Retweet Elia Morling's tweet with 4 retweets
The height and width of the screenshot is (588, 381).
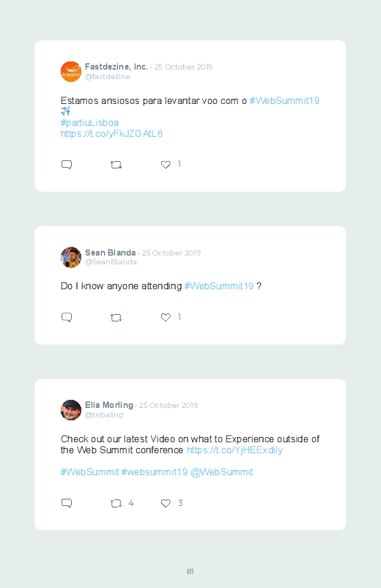point(116,503)
